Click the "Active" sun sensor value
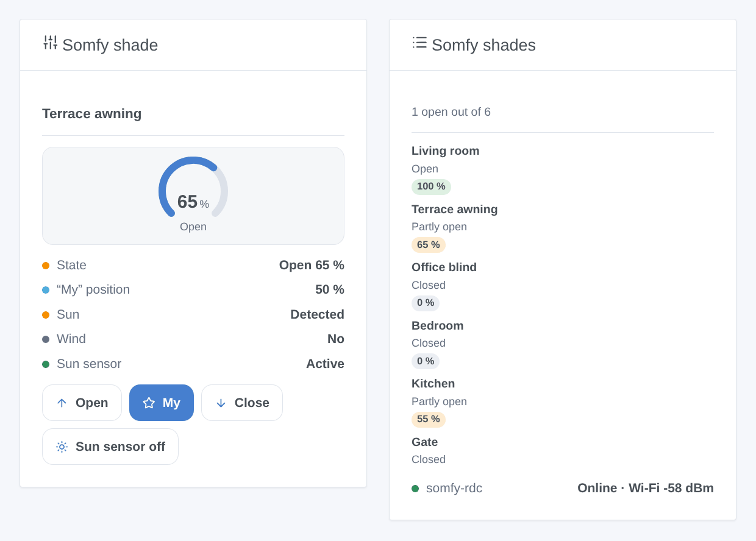The height and width of the screenshot is (541, 756). click(325, 364)
